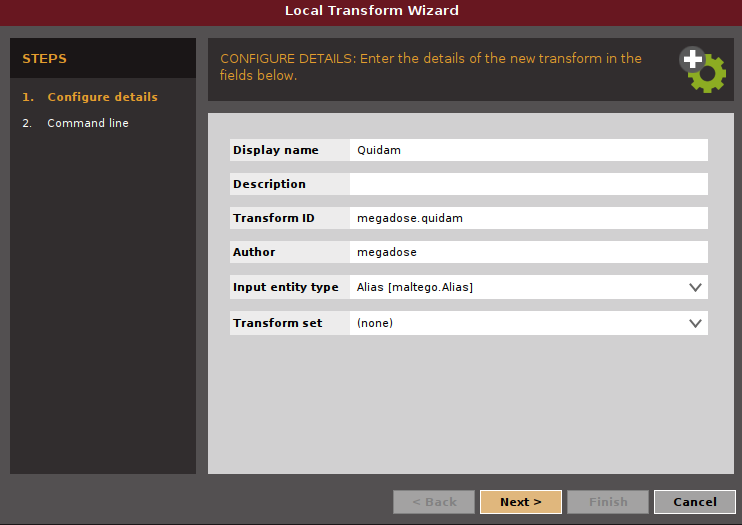Image resolution: width=742 pixels, height=525 pixels.
Task: Click the Transform ID field megadose.quidam
Action: click(x=529, y=218)
